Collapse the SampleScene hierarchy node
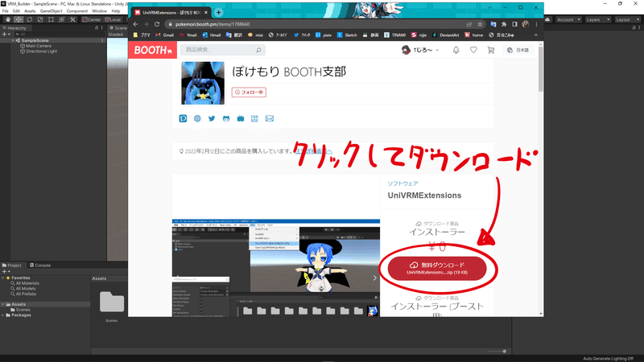The width and height of the screenshot is (644, 362). pos(13,41)
